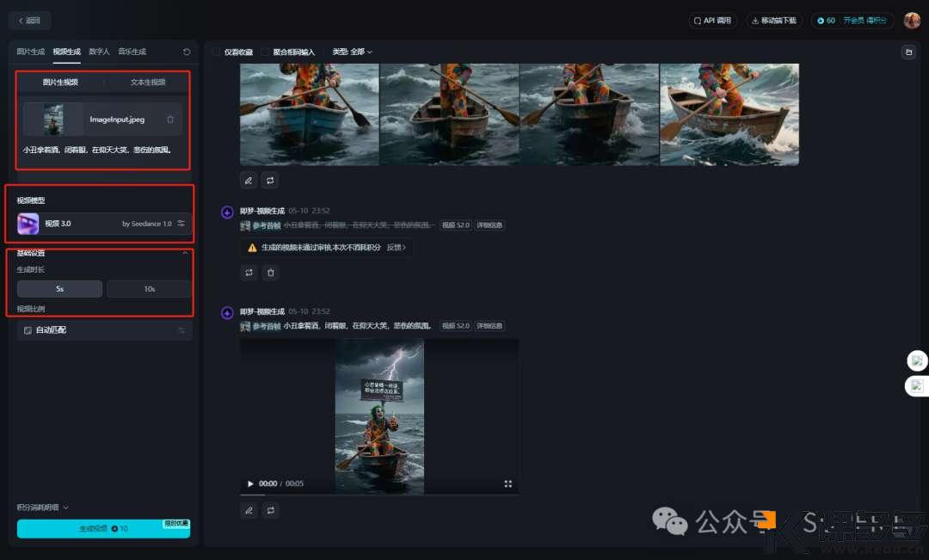Expand the 积分消耗明细 details

click(42, 508)
